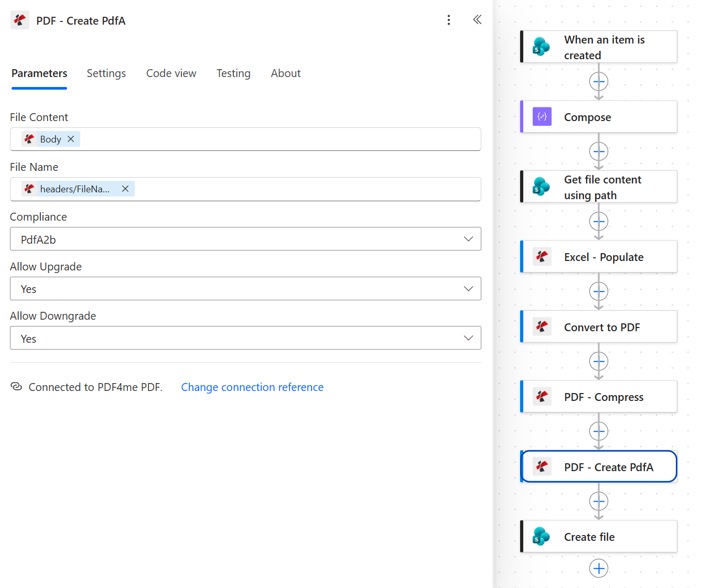Click the File Name input field
The image size is (701, 588).
[245, 189]
